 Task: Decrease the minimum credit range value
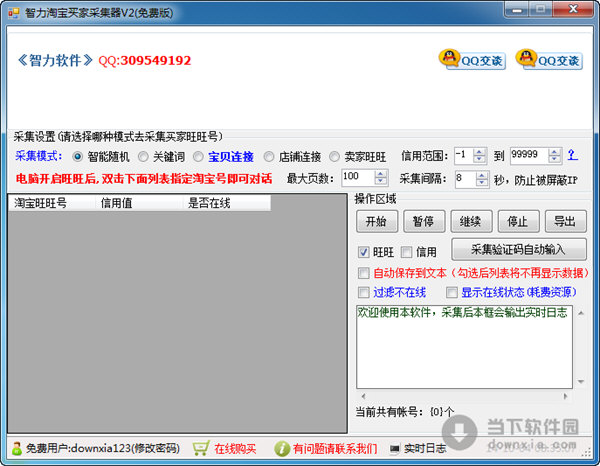point(479,159)
